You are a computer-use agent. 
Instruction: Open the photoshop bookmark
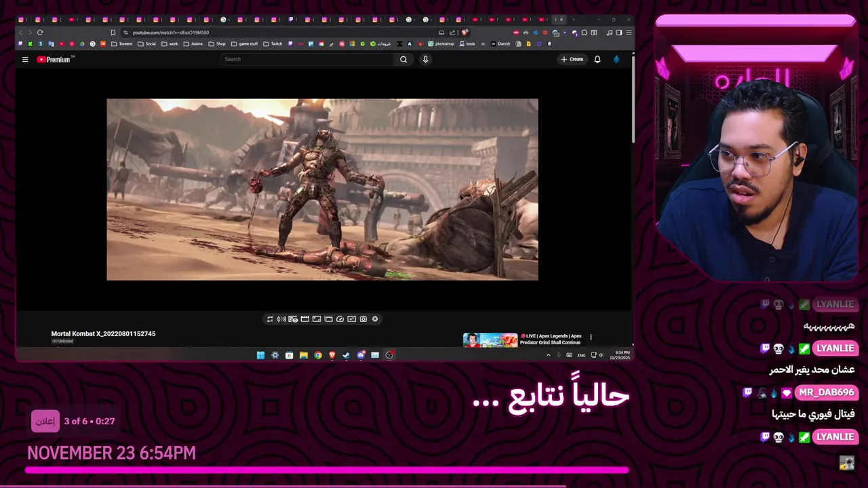tap(441, 44)
